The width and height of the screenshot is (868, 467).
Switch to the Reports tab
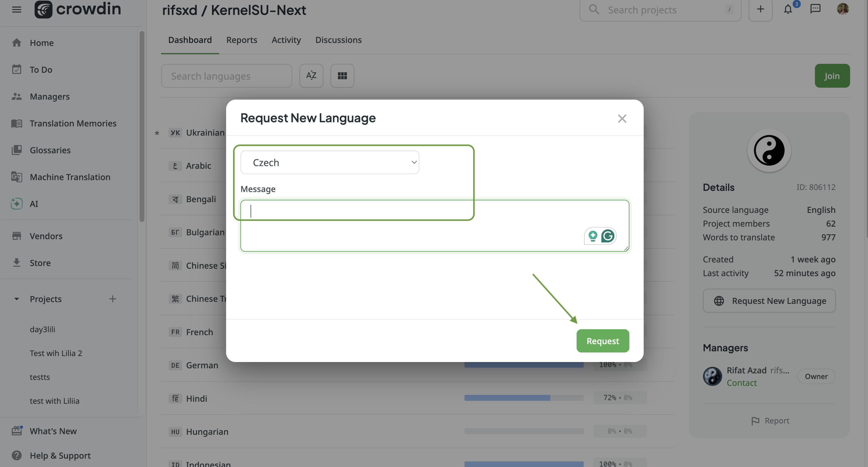[x=242, y=40]
